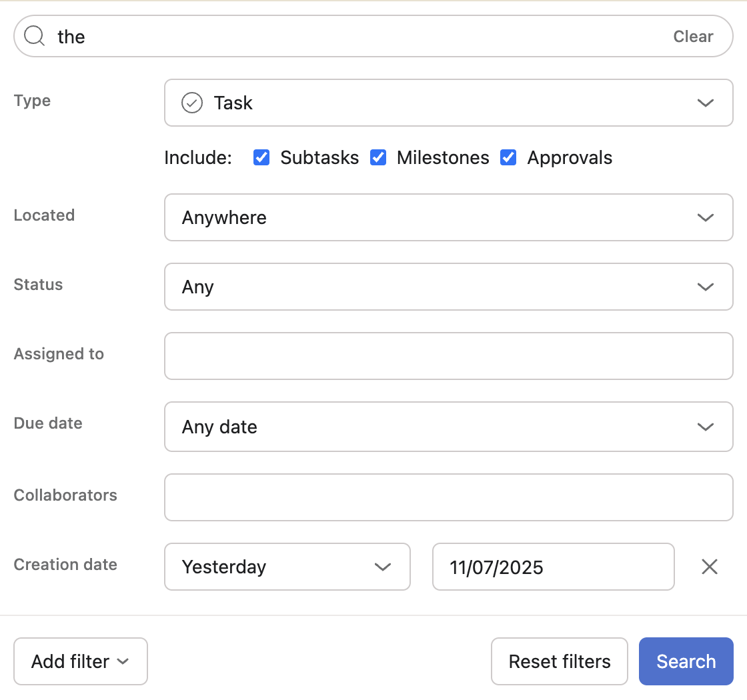This screenshot has width=747, height=700.
Task: Click the Task checkmark circle icon
Action: point(192,103)
